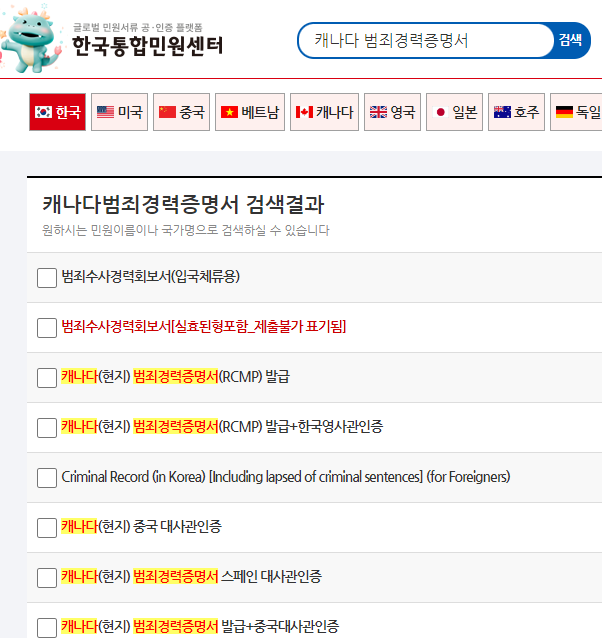Open the 범죄경력증명서 발급+중국대사관인증 result

[x=200, y=627]
